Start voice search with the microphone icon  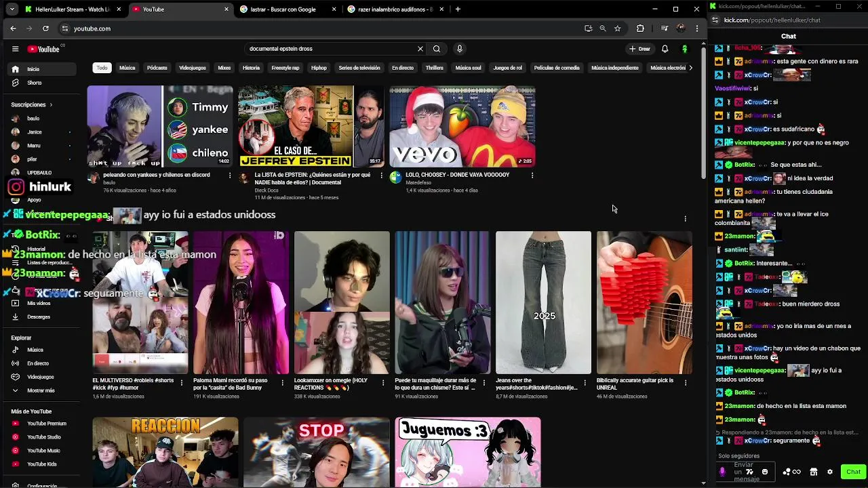pos(459,49)
